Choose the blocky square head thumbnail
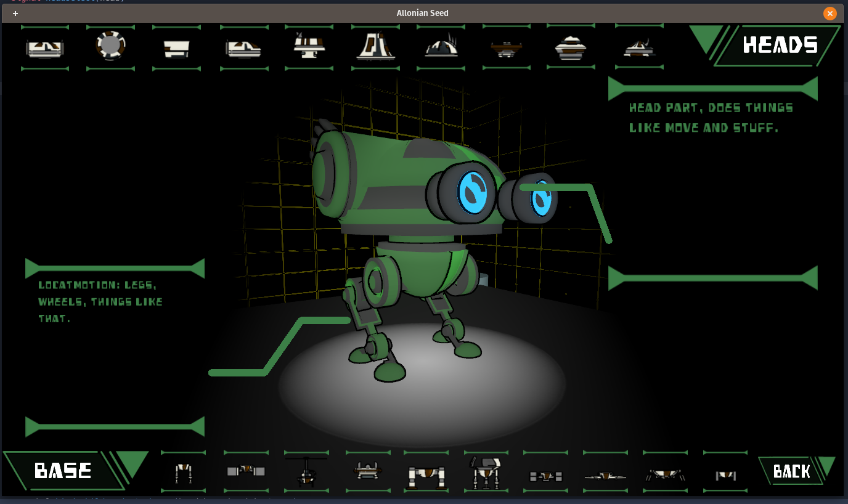Image resolution: width=848 pixels, height=504 pixels. click(x=177, y=48)
